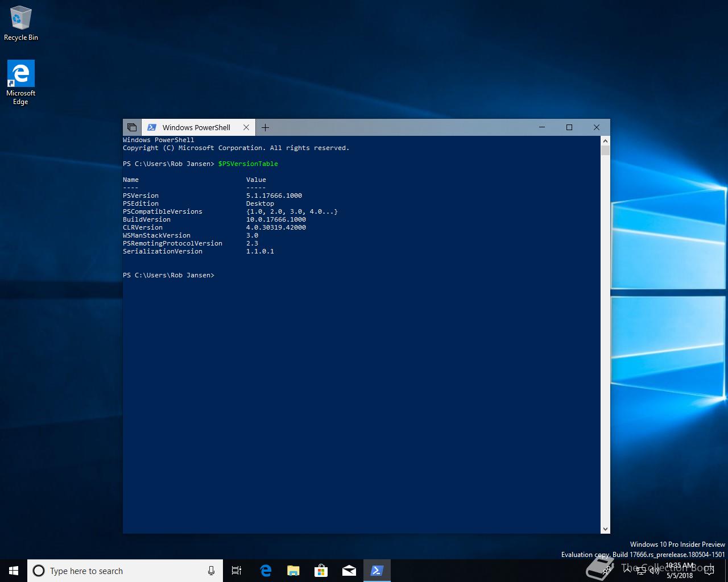
Task: Click the PowerShell taskbar icon
Action: pos(377,571)
